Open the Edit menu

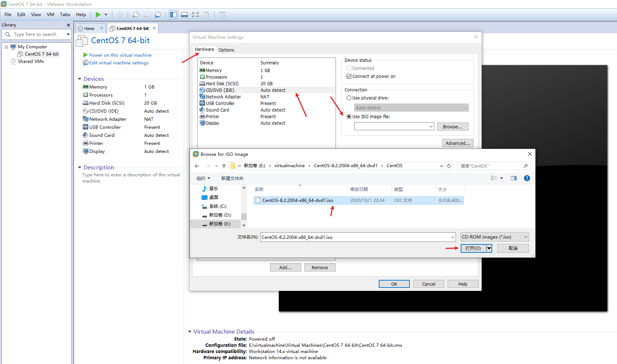coord(21,15)
